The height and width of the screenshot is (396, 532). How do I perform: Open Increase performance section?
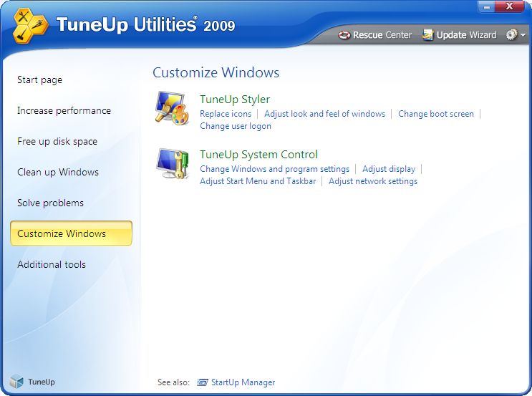click(64, 110)
